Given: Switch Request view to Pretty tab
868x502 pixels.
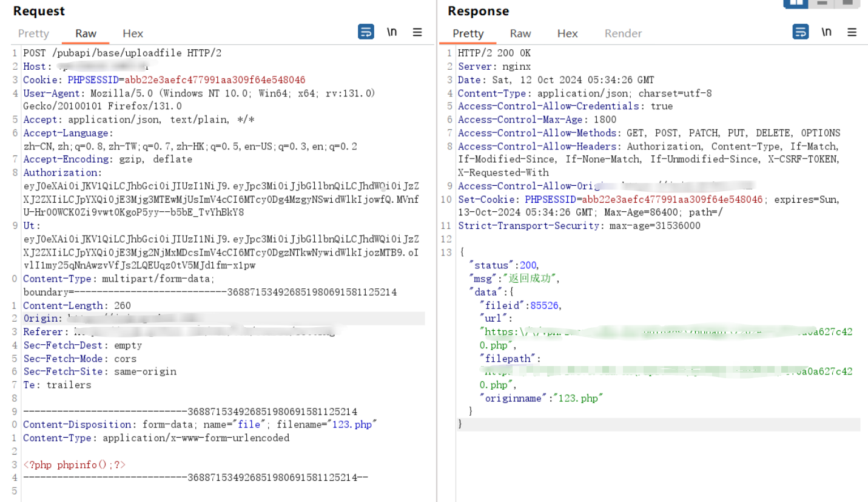Looking at the screenshot, I should point(33,33).
